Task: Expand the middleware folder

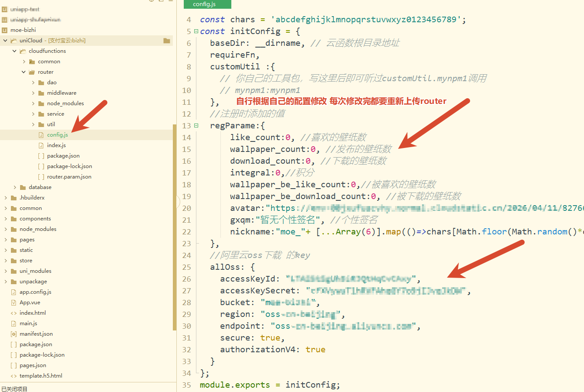Action: tap(33, 93)
